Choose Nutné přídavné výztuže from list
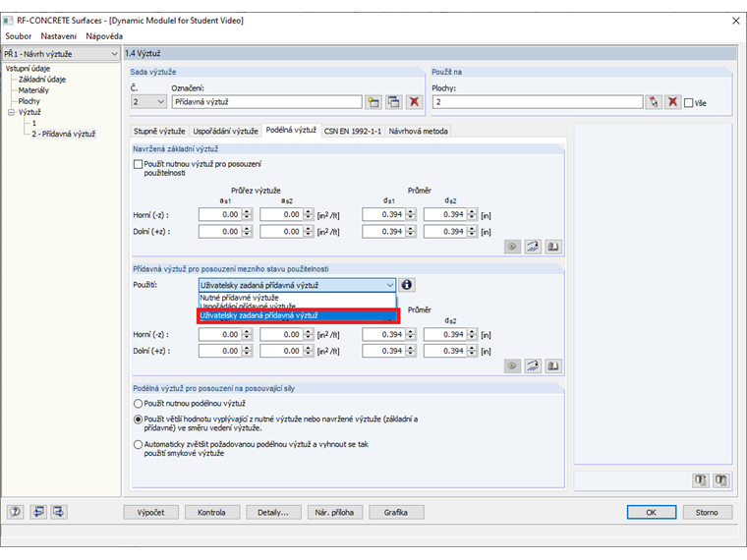This screenshot has width=747, height=560. (297, 298)
